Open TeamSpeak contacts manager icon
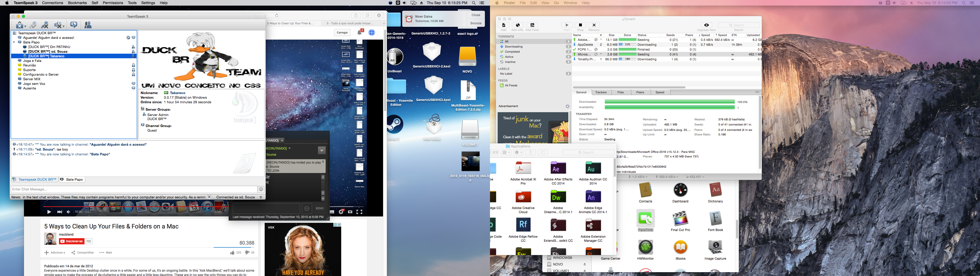The width and height of the screenshot is (980, 276). click(x=88, y=25)
